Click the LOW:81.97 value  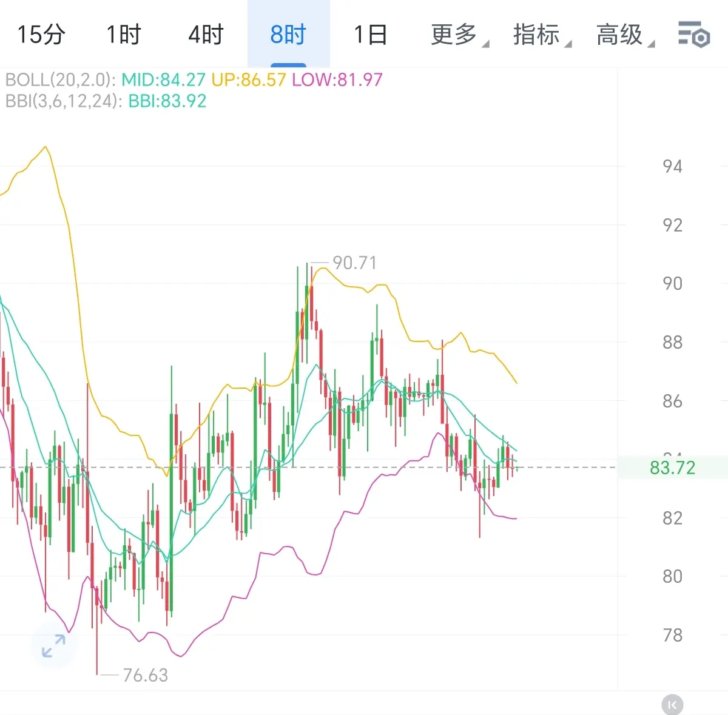coord(337,79)
